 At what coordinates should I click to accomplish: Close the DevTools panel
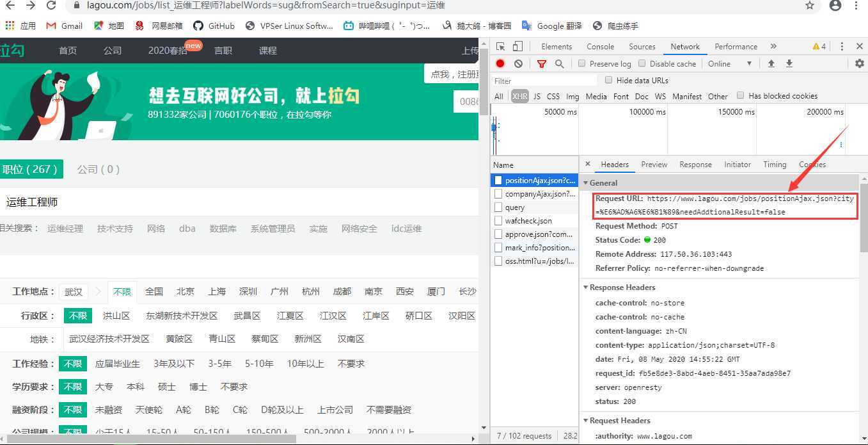(860, 47)
